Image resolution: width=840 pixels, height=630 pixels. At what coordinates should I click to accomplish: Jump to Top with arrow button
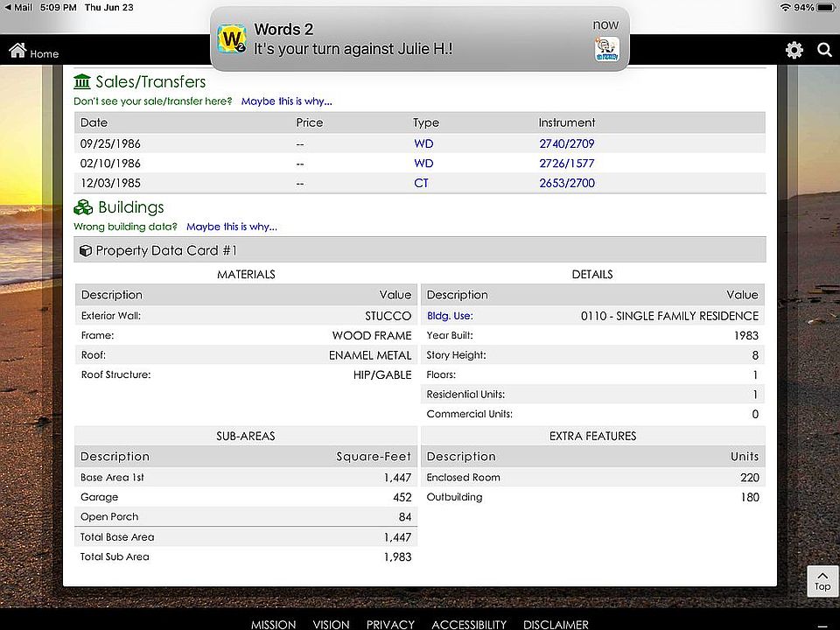(x=822, y=581)
